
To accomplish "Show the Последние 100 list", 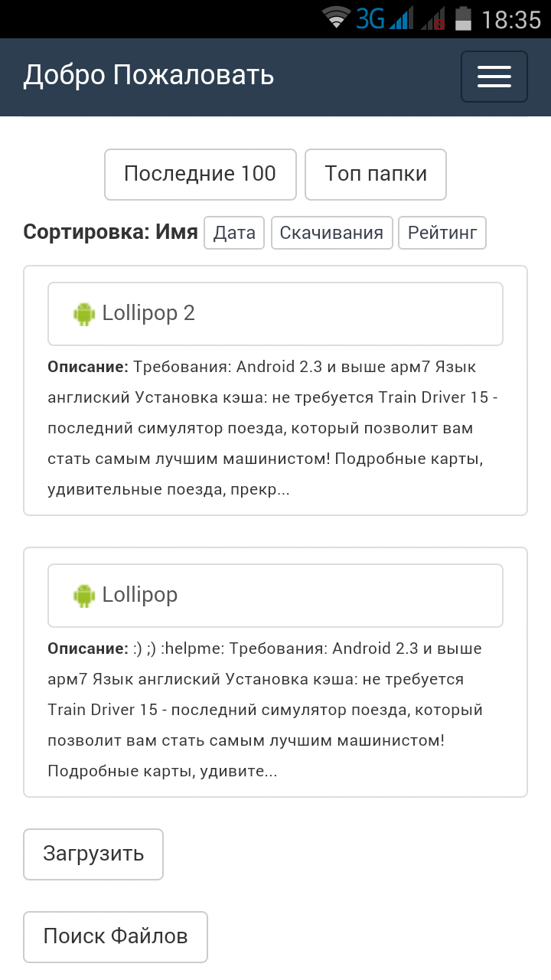I will point(200,175).
